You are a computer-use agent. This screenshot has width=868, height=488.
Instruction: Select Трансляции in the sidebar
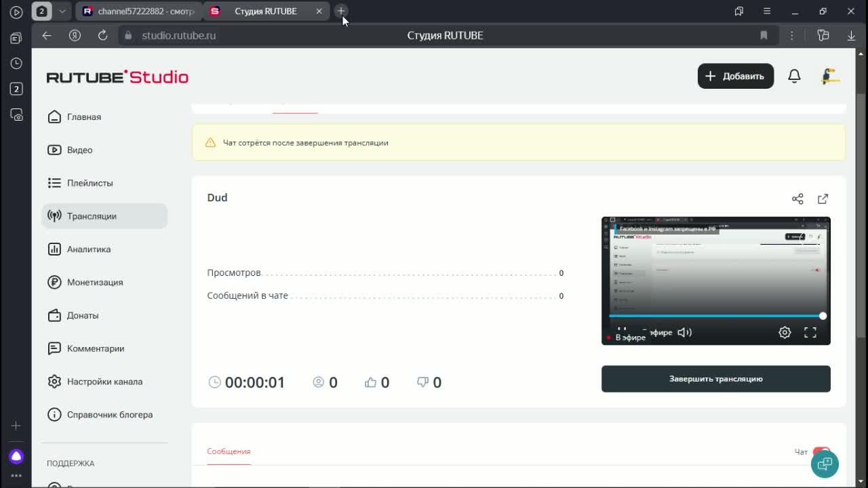[104, 216]
